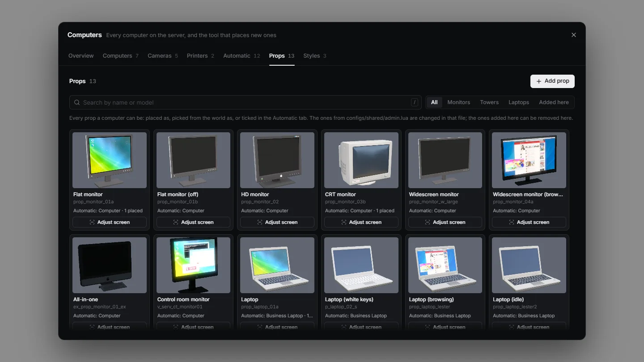Filter props by Monitors
The image size is (644, 362).
pos(459,102)
